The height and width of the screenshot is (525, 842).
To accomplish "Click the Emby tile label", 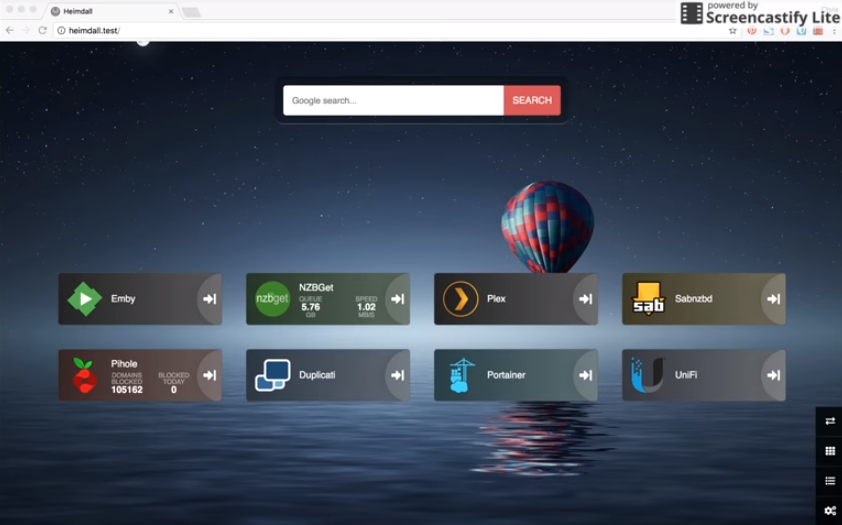I will click(123, 299).
